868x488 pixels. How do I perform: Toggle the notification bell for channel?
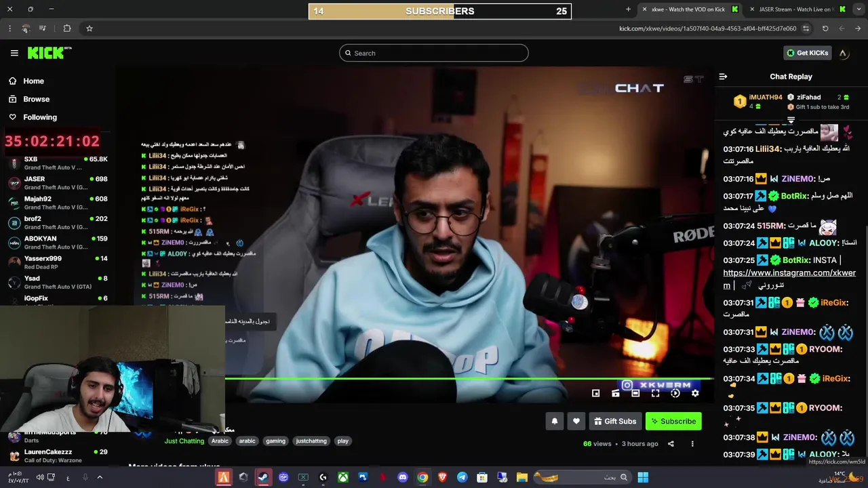point(554,421)
